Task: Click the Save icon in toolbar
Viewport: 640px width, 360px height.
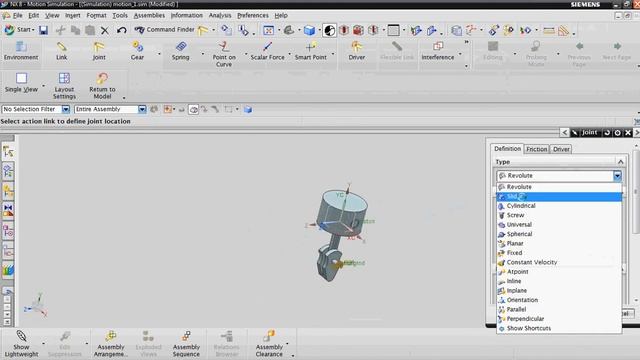Action: click(43, 30)
